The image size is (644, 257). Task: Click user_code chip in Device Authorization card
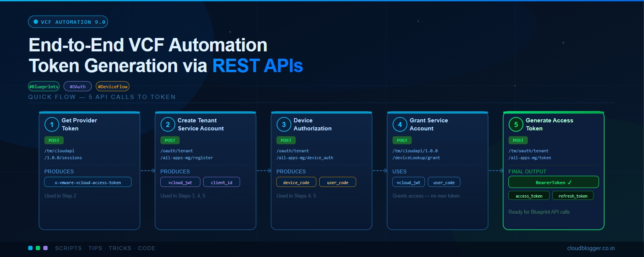click(x=338, y=182)
